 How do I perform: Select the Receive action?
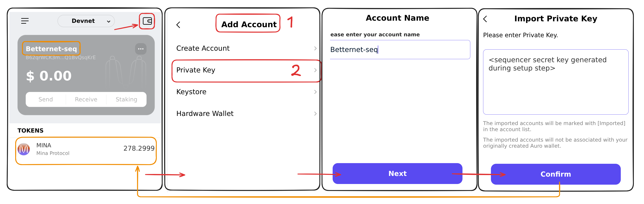(86, 99)
